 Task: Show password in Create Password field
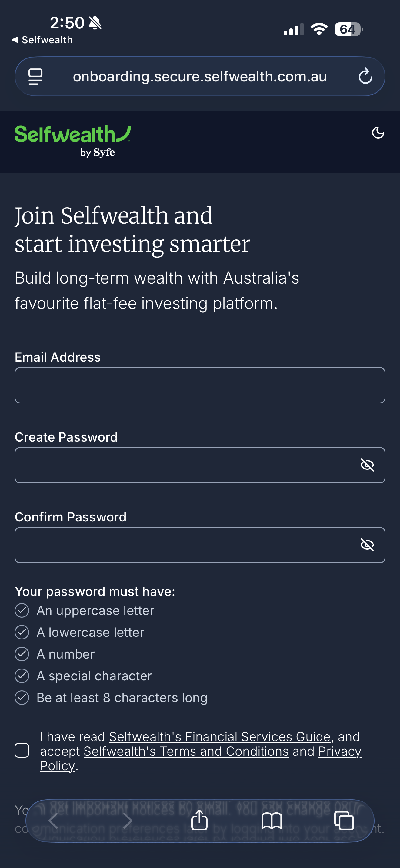click(x=367, y=465)
